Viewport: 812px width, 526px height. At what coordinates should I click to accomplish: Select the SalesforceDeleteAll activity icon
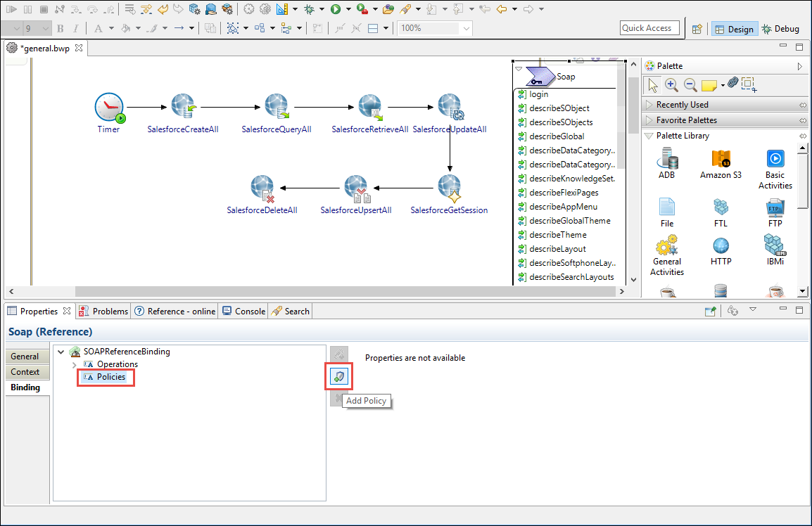pyautogui.click(x=262, y=188)
